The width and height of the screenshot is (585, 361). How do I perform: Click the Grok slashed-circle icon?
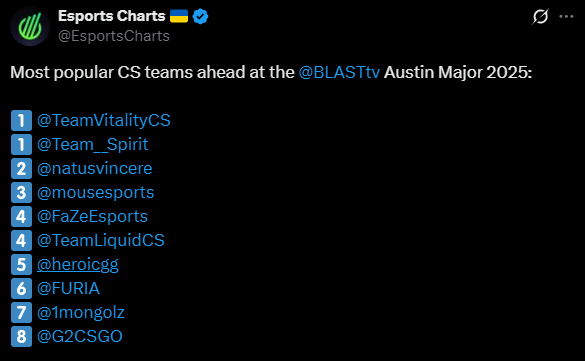pyautogui.click(x=540, y=17)
